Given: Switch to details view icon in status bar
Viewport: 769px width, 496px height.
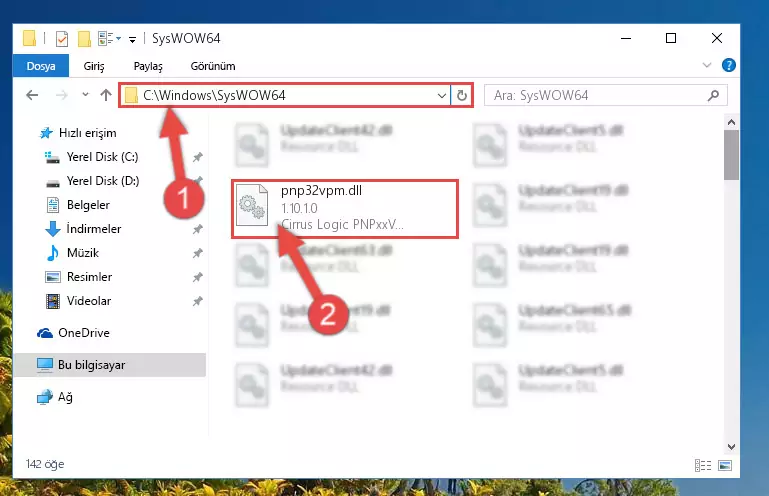Looking at the screenshot, I should (703, 465).
